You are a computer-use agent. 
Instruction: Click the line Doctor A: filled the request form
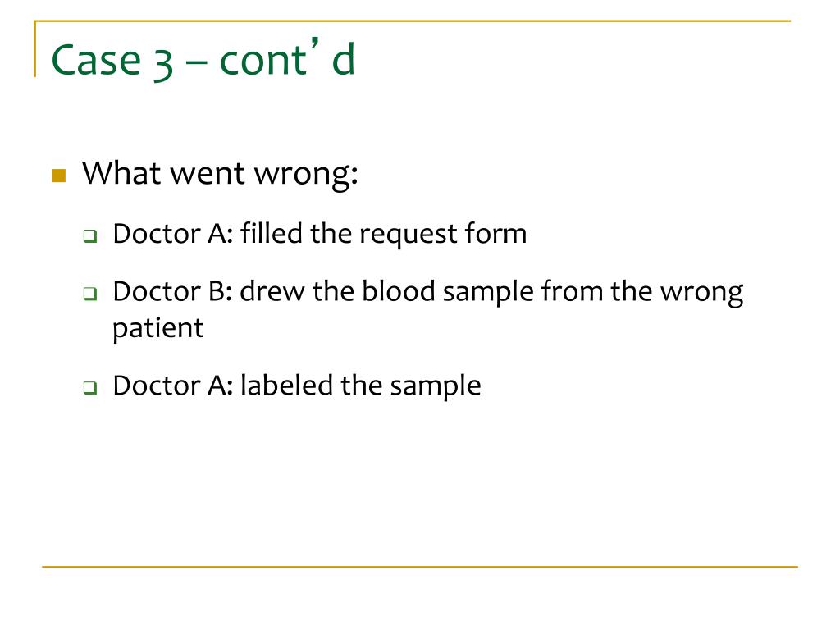coord(320,234)
